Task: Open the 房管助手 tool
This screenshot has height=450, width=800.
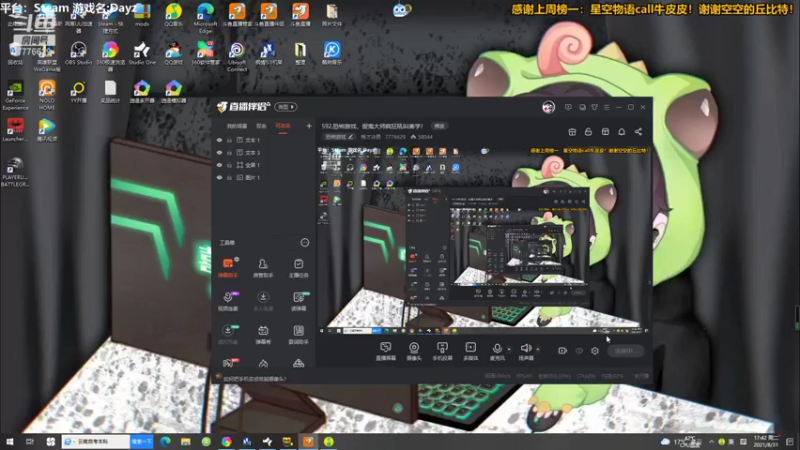Action: [263, 268]
